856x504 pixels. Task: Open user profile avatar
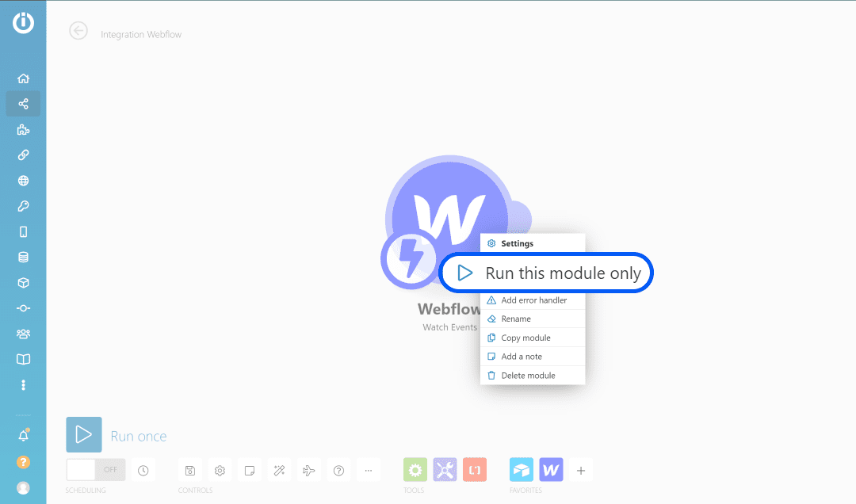[x=23, y=487]
